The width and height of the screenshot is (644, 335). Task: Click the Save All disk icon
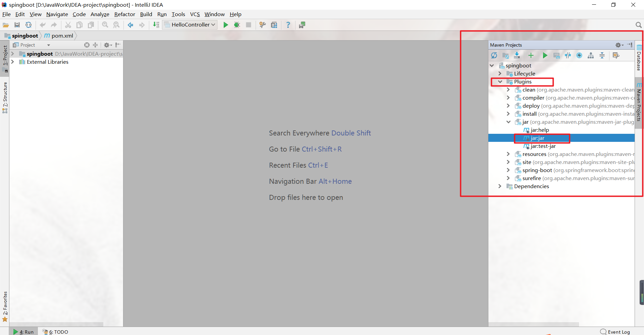point(17,25)
